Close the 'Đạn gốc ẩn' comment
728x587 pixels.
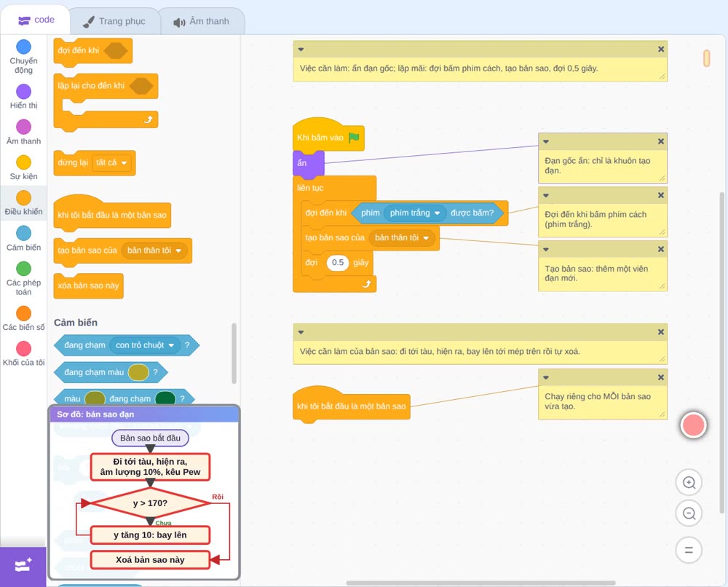[x=661, y=141]
